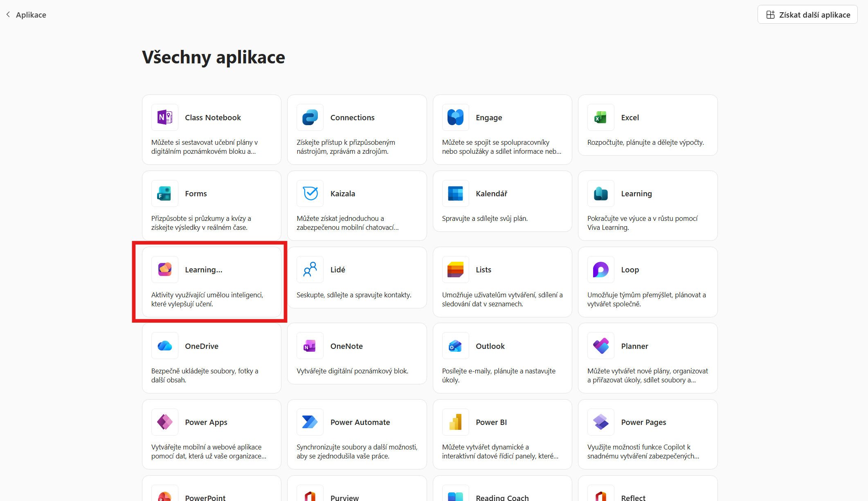The image size is (868, 501).
Task: Click the Connections app icon
Action: point(310,117)
